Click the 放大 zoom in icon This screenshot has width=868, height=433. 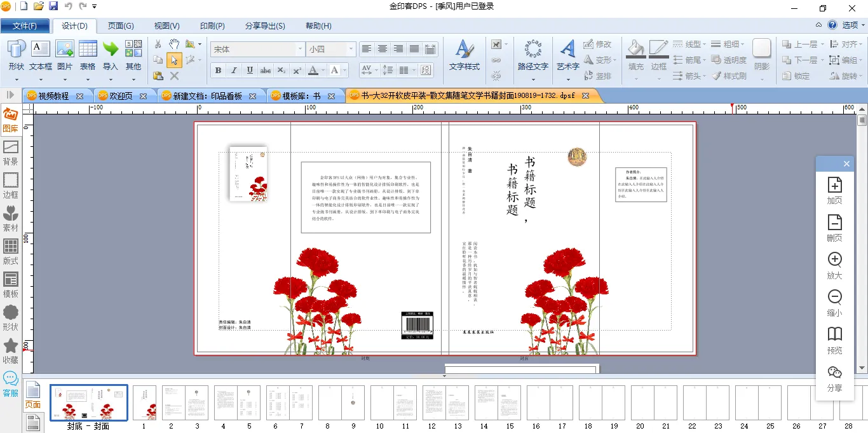click(834, 266)
